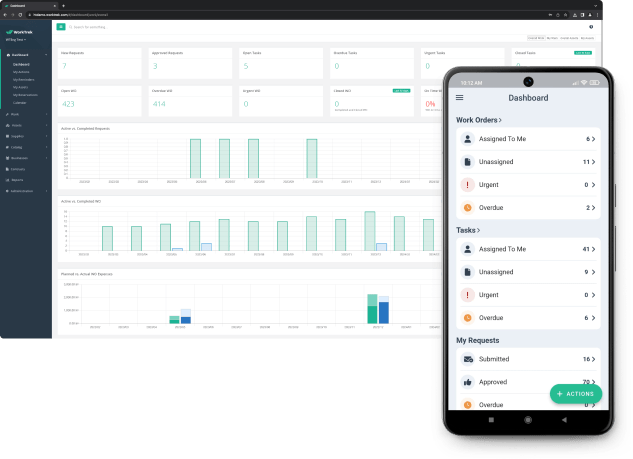This screenshot has height=459, width=633.
Task: Open the Calendar sidebar item
Action: point(20,102)
